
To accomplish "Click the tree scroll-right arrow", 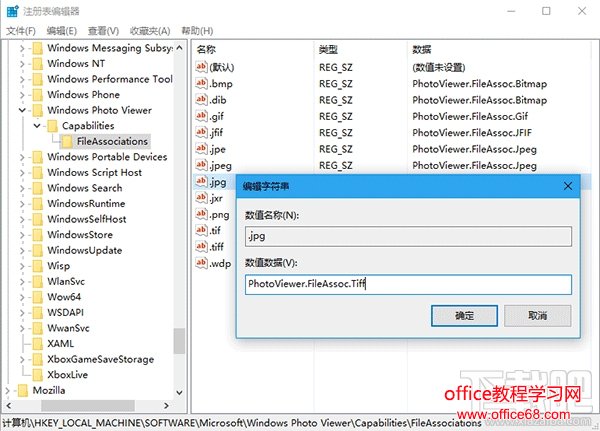I will [166, 405].
